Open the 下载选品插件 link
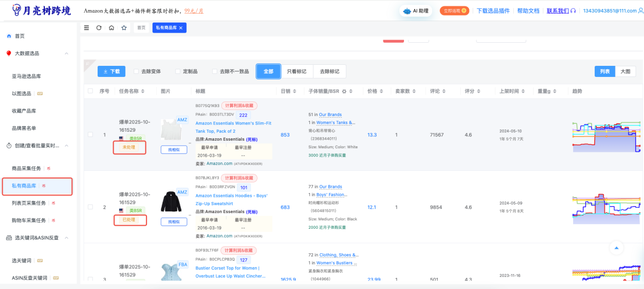The height and width of the screenshot is (289, 644). (x=493, y=11)
